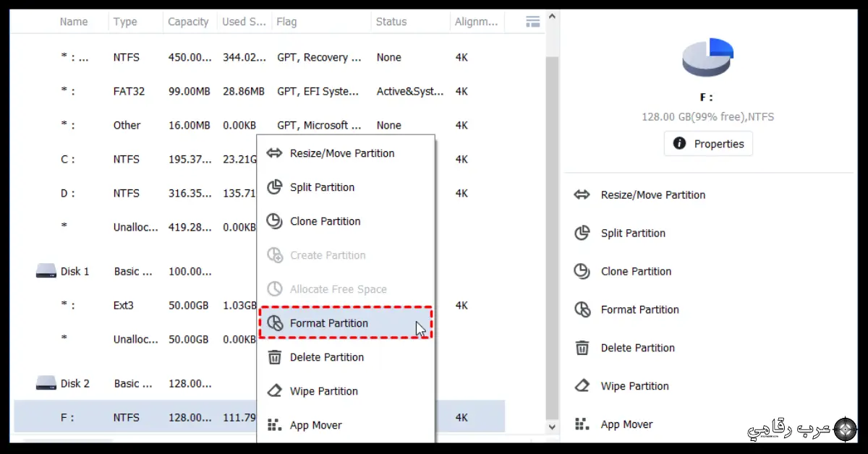Open Properties for drive F:
Viewport: 868px width, 454px height.
click(708, 143)
